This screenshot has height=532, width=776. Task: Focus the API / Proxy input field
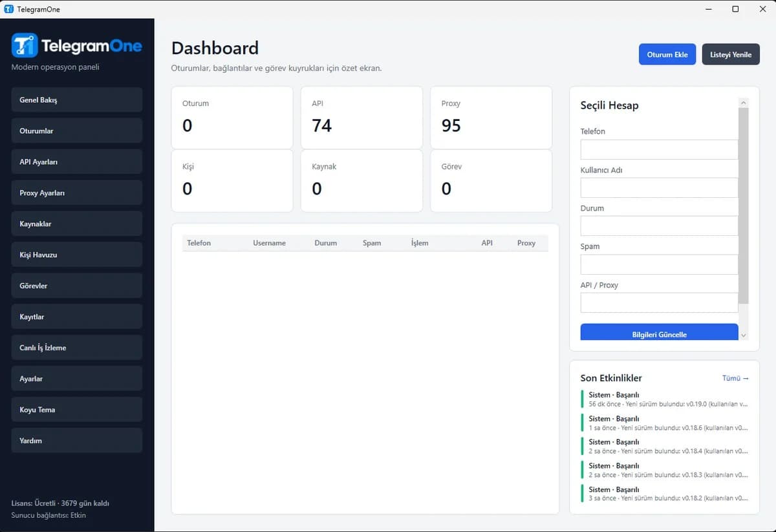pyautogui.click(x=659, y=303)
